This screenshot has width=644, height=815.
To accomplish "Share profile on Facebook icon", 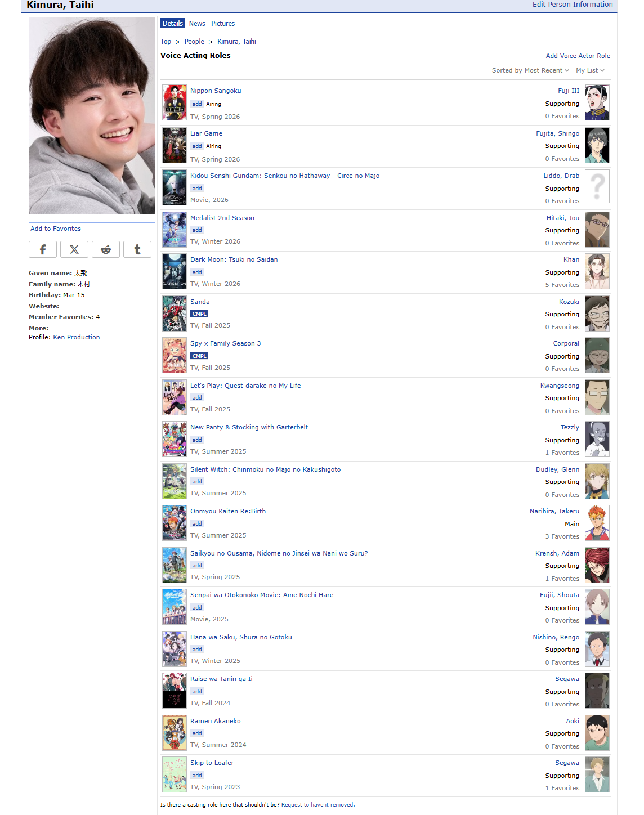I will 43,249.
